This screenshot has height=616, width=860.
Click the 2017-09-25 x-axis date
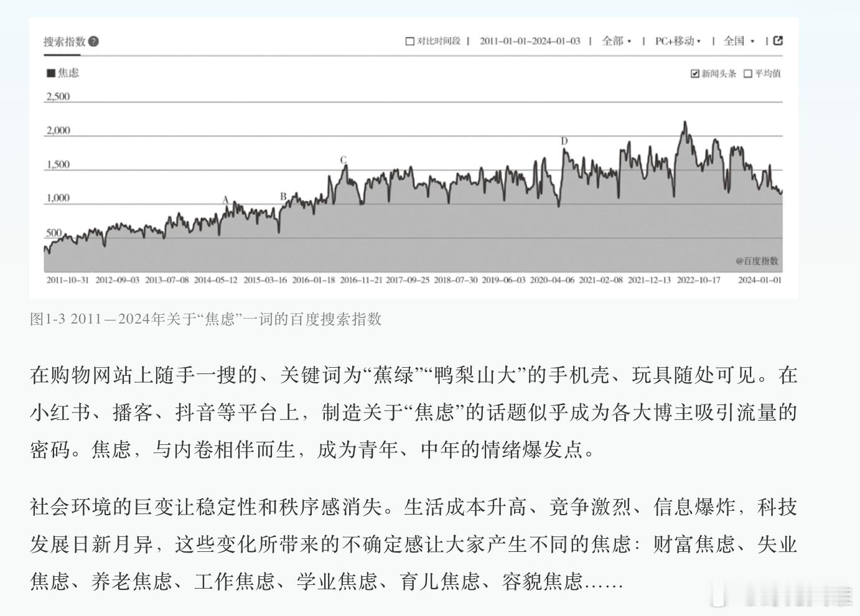click(x=408, y=280)
